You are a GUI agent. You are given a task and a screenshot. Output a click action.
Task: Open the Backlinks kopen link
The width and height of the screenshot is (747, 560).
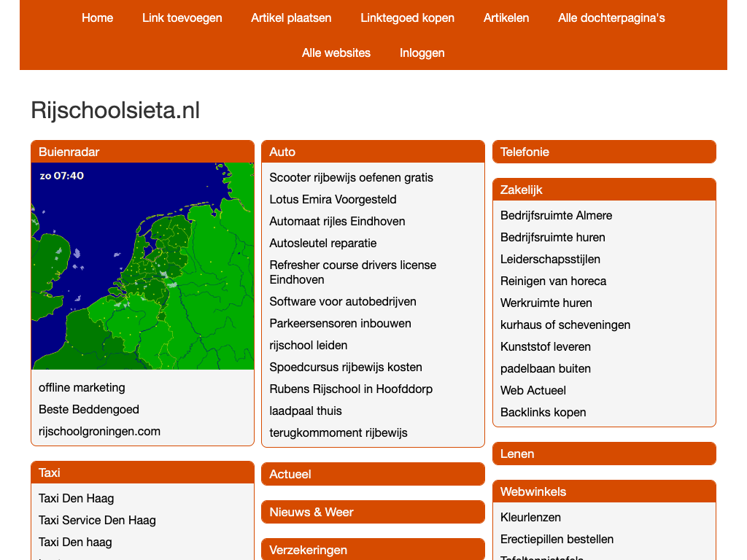click(x=543, y=412)
